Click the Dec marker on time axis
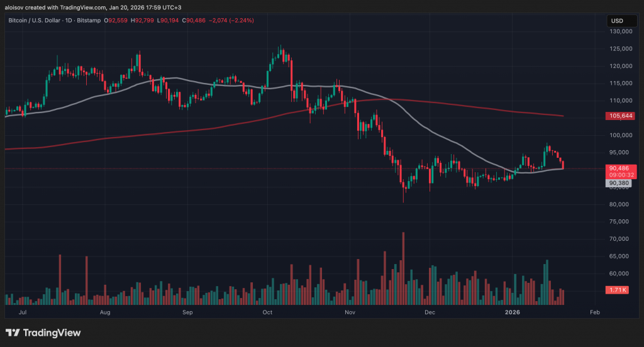Image resolution: width=644 pixels, height=347 pixels. coord(430,311)
